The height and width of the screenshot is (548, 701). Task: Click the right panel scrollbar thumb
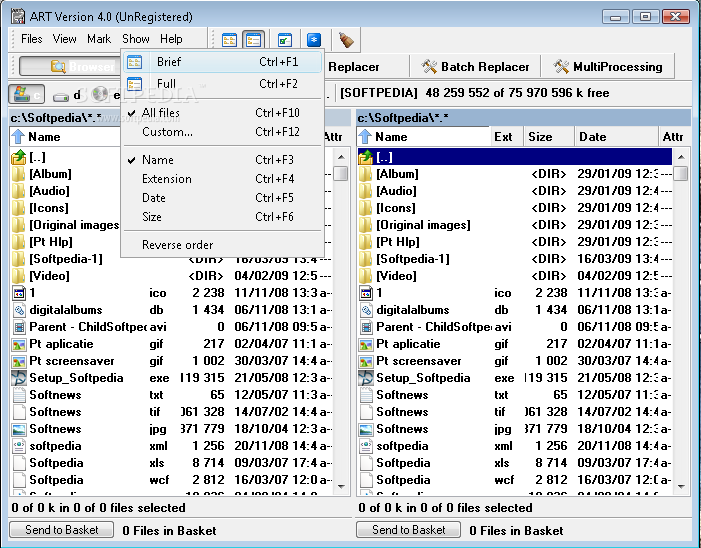[x=681, y=173]
